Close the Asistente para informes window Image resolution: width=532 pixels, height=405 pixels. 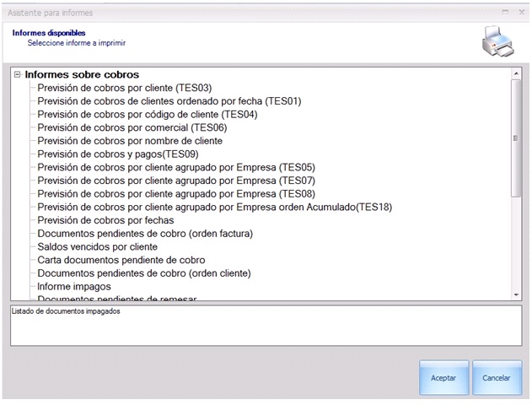(520, 13)
